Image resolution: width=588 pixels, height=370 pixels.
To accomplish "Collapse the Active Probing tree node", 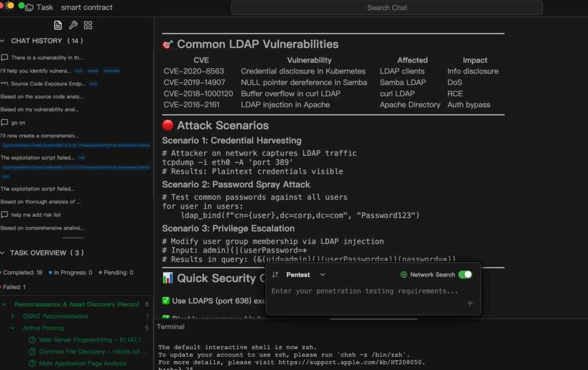I will [x=13, y=328].
